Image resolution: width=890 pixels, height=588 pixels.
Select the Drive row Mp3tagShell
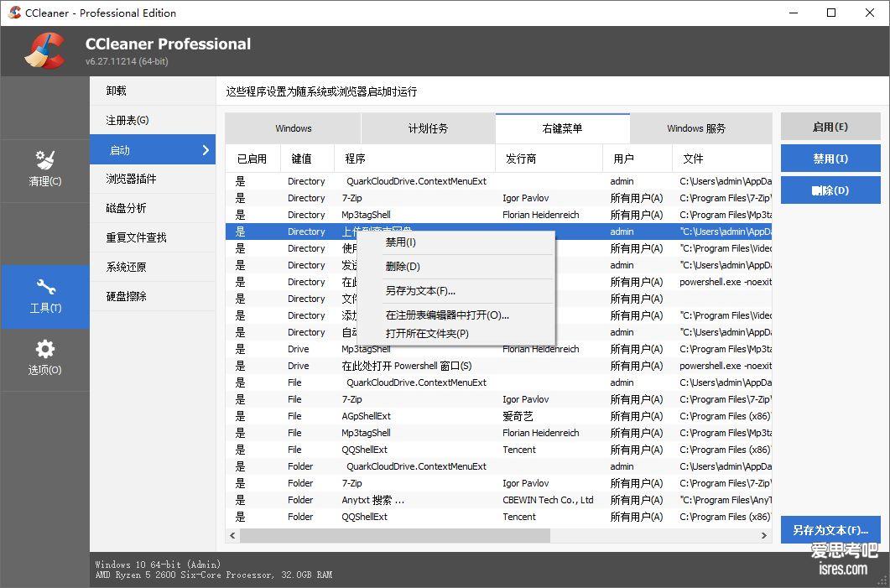498,349
